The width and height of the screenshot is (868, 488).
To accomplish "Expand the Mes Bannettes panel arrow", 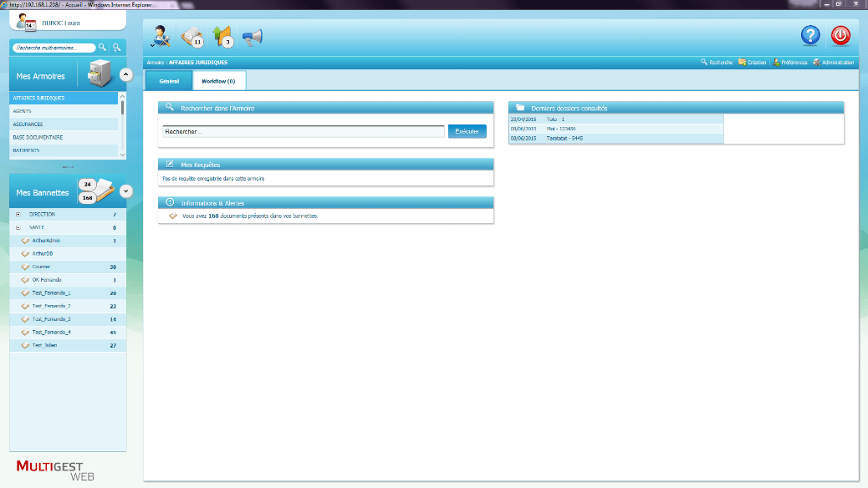I will (126, 191).
